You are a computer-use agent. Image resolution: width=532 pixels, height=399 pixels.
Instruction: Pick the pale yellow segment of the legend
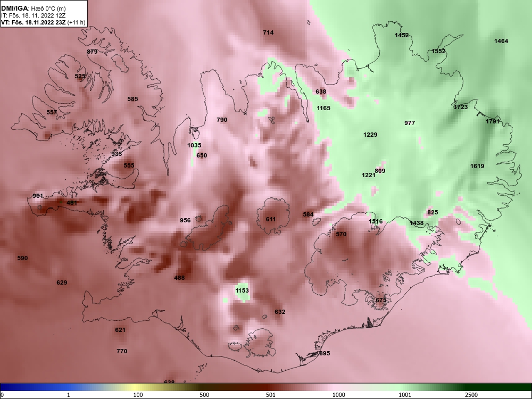(136, 387)
